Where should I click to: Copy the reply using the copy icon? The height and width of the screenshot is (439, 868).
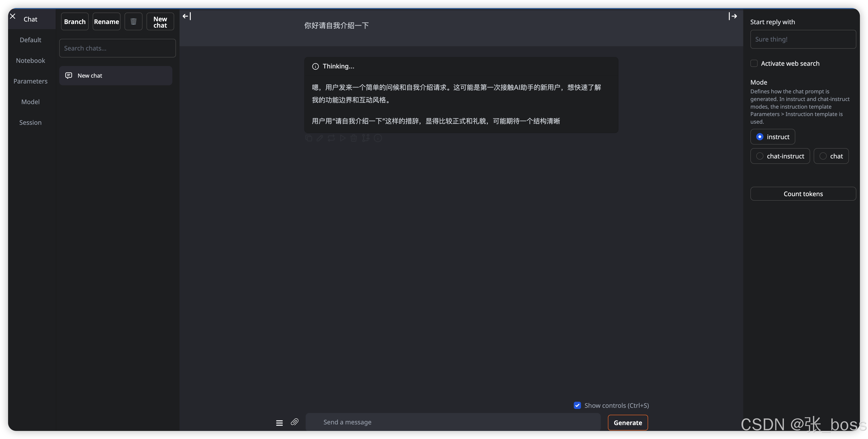click(x=309, y=138)
